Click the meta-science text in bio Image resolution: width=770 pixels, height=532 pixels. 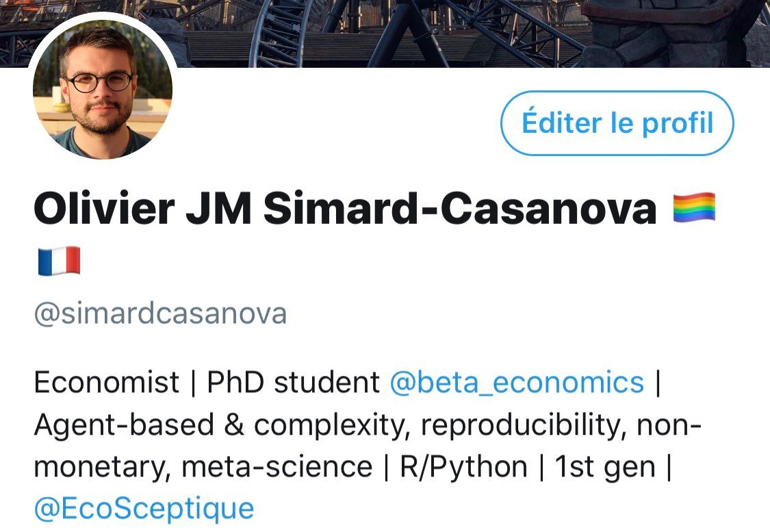[277, 466]
